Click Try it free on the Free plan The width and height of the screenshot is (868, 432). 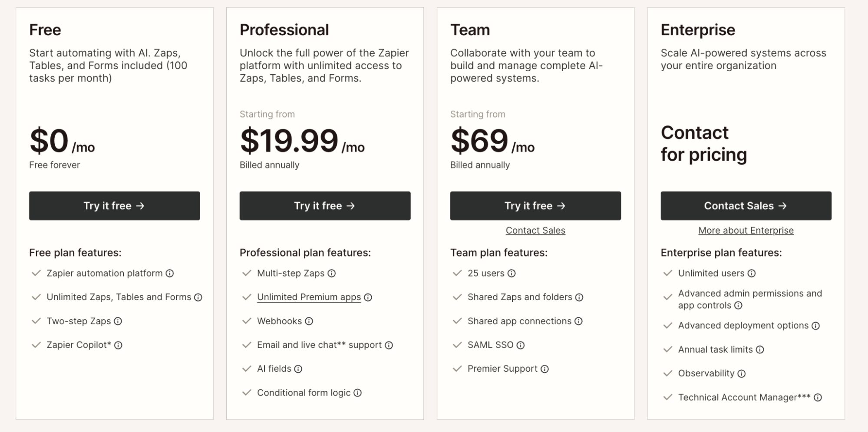(x=114, y=206)
